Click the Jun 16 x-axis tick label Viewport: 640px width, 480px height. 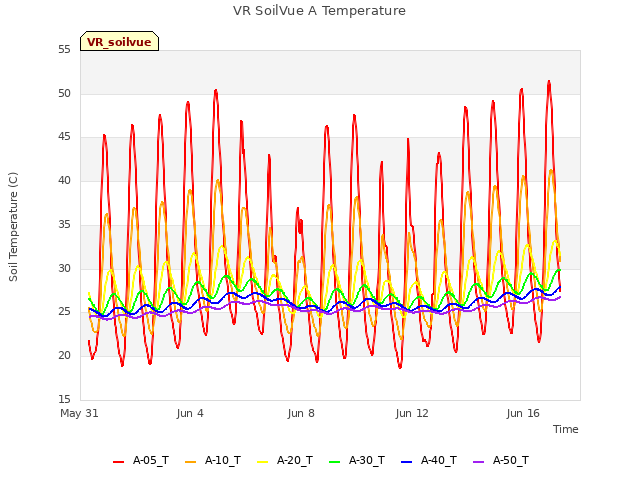click(523, 413)
